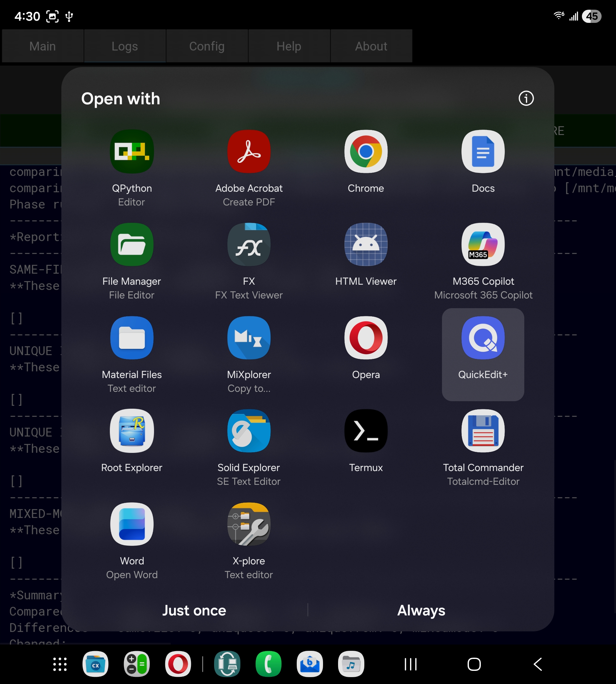Switch to the Logs tab
616x684 pixels.
(x=125, y=46)
